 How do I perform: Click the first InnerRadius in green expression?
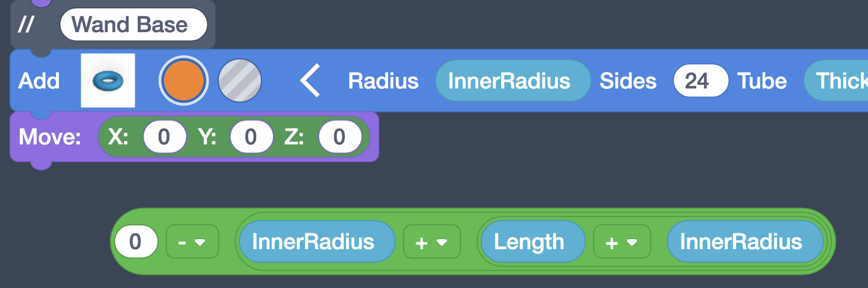tap(313, 242)
